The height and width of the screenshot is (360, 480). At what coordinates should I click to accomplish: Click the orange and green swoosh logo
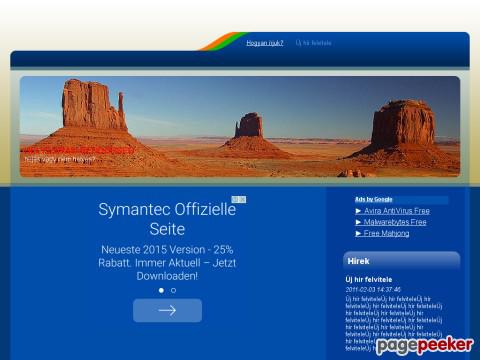point(223,41)
